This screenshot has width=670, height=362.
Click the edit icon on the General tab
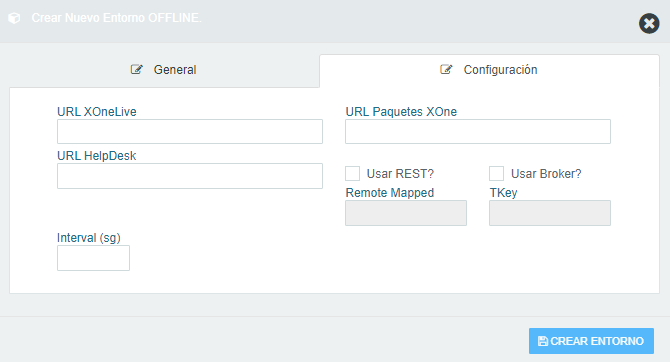click(x=137, y=70)
